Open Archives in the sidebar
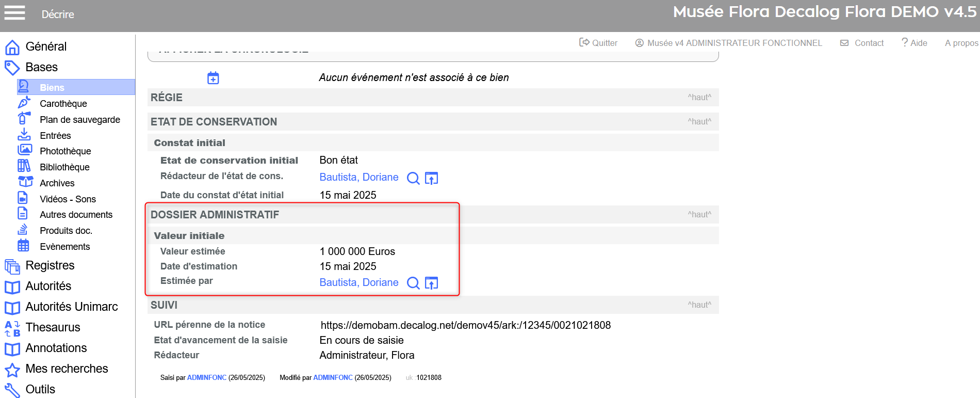Screen dimensions: 980x398 pos(57,183)
